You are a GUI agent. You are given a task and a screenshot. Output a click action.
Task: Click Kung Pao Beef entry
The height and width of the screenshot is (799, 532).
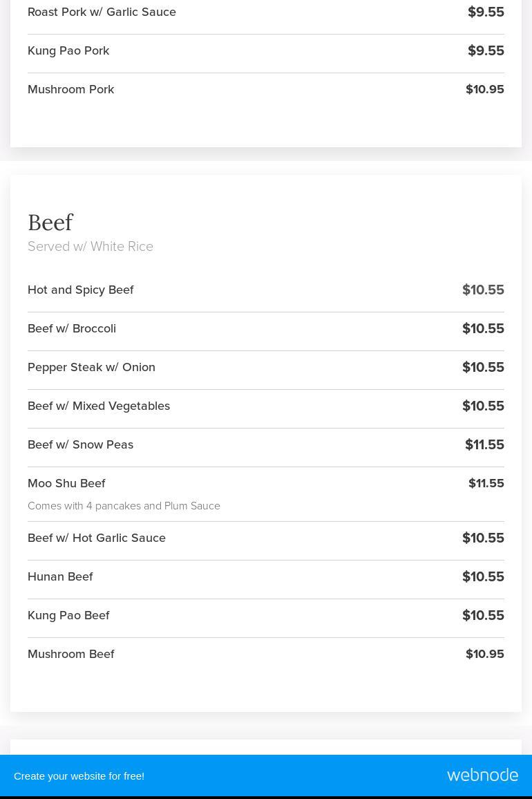[x=68, y=615]
